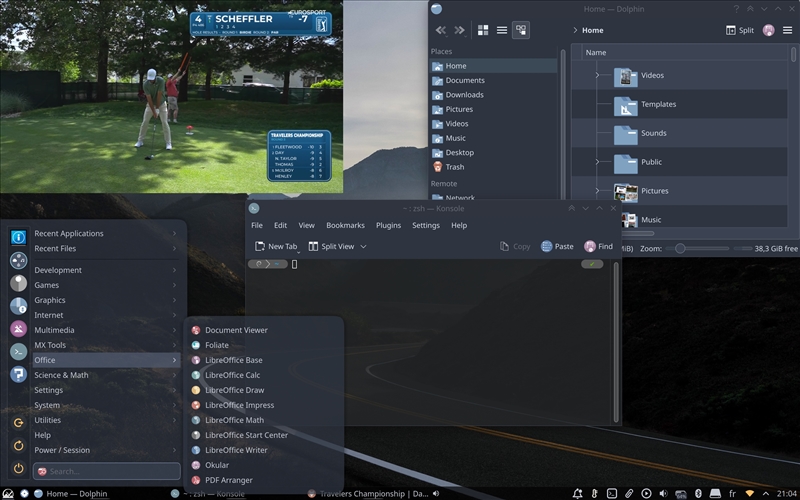800x500 pixels.
Task: Open the Settings menu in Konsole
Action: [426, 225]
